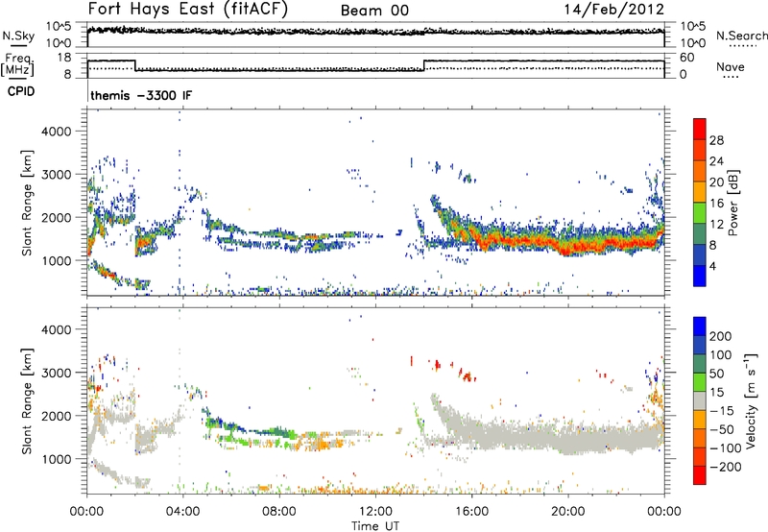Click the '12:00' time tick label
The image size is (768, 532).
(375, 512)
